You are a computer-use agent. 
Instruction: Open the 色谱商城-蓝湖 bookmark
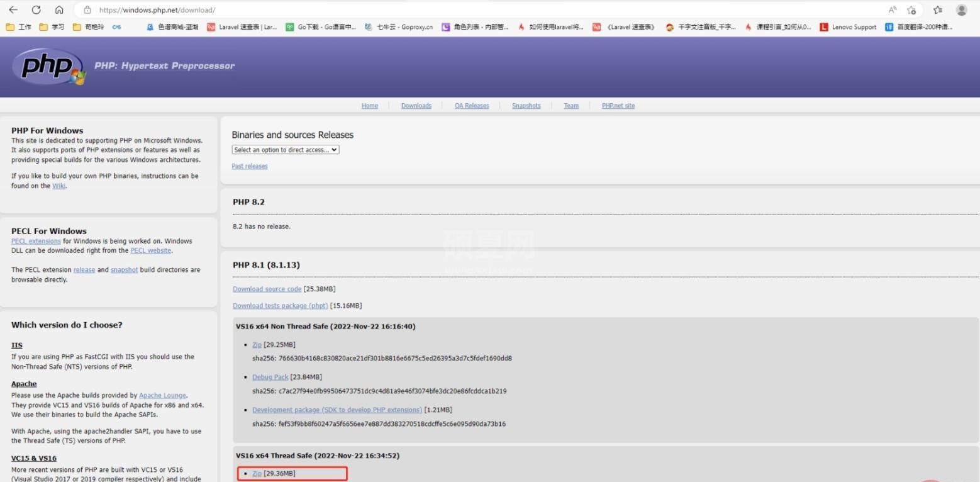coord(172,27)
